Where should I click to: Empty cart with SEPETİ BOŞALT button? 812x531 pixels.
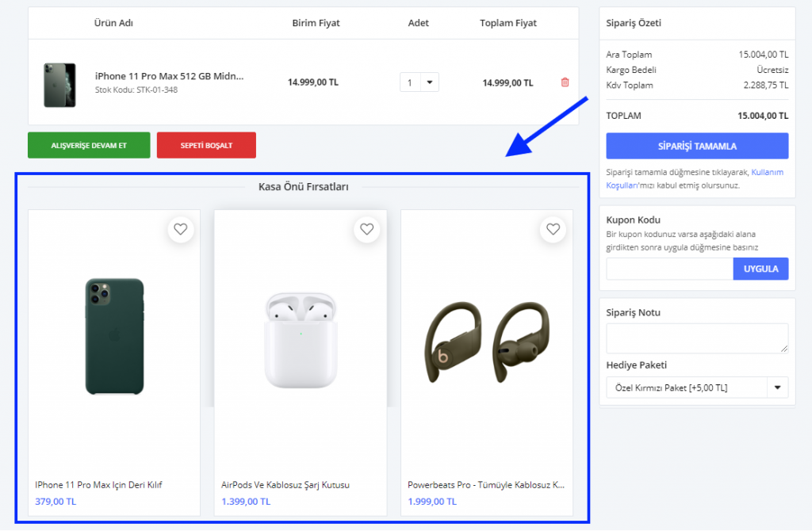pos(206,145)
